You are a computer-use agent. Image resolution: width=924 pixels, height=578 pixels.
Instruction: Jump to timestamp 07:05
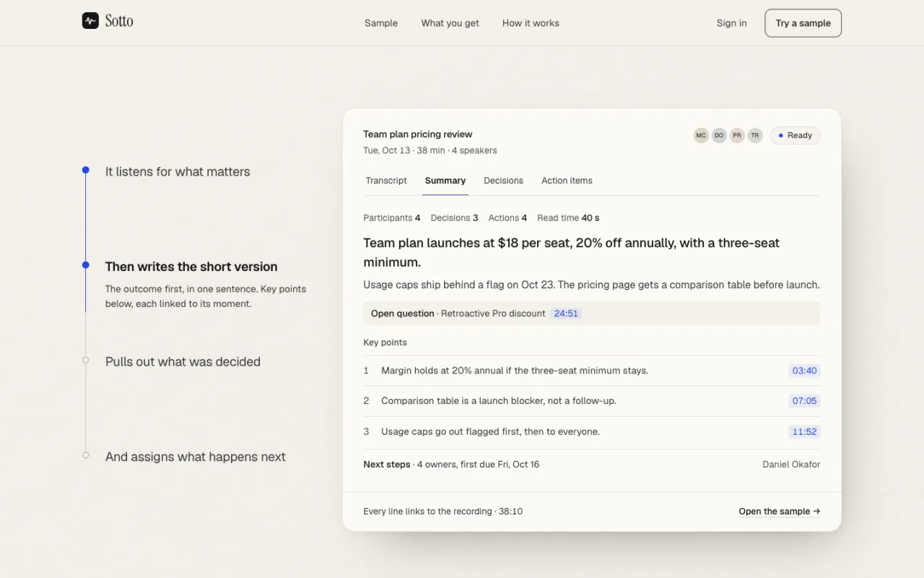coord(804,401)
